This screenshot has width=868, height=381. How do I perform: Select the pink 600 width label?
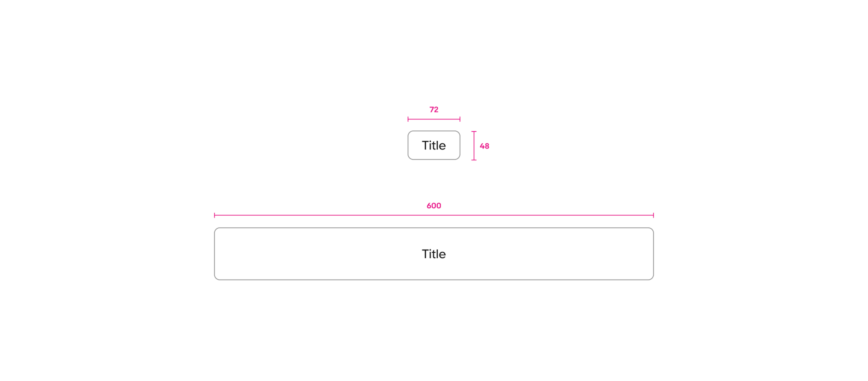(x=434, y=206)
